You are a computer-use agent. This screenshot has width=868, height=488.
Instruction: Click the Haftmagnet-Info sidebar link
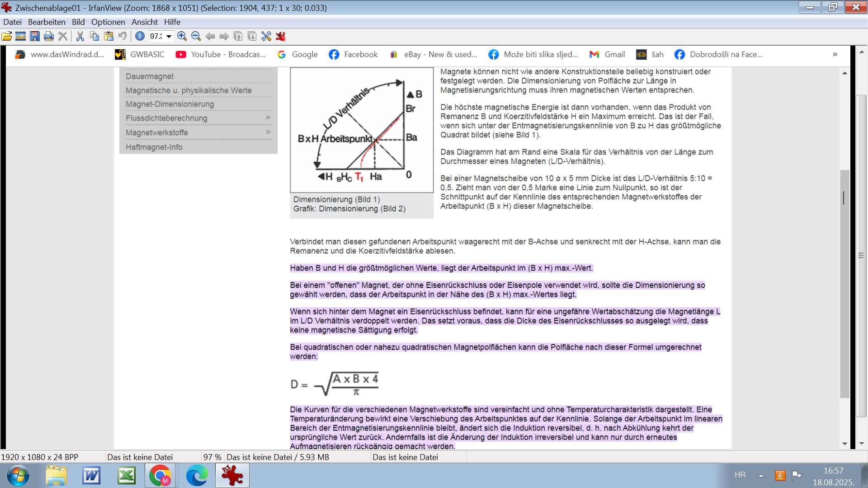(x=154, y=147)
